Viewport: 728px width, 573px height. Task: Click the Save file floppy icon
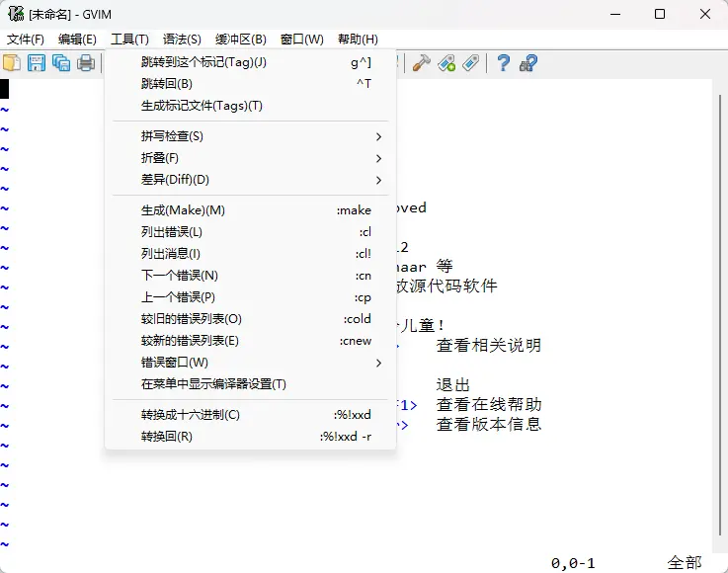point(37,62)
